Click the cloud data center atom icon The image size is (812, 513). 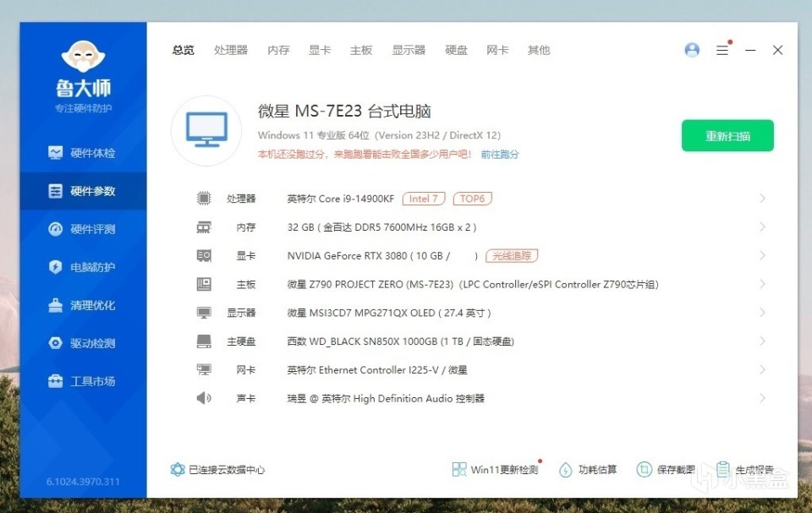(178, 470)
